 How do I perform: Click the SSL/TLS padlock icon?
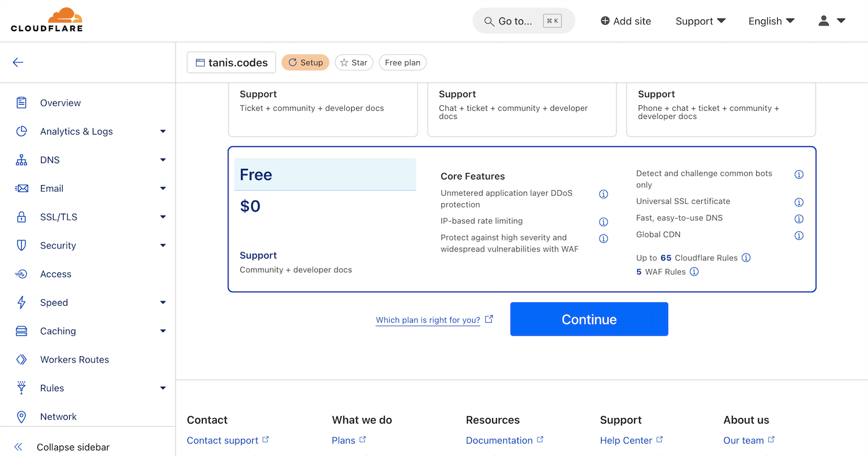(21, 217)
